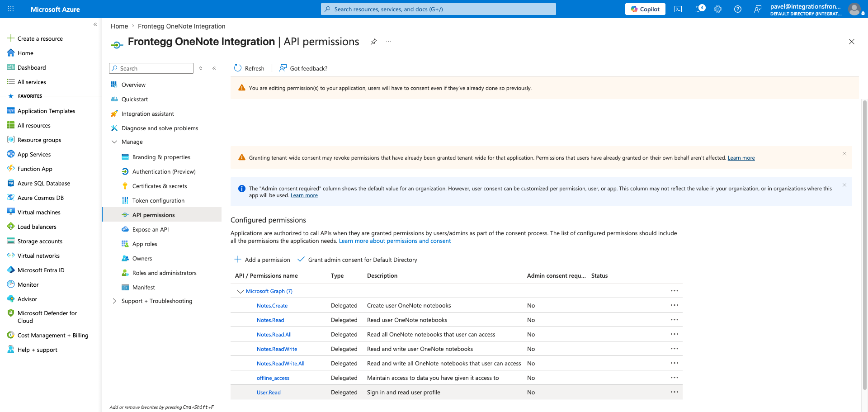The height and width of the screenshot is (412, 868).
Task: Open Notes.ReadWrite.All permission link
Action: [x=280, y=364]
